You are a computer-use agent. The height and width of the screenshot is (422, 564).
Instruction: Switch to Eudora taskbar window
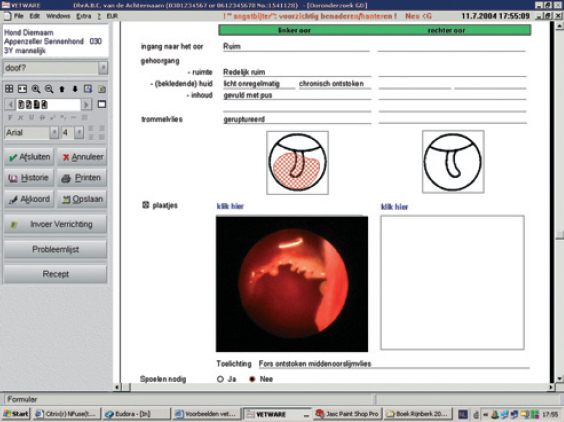click(x=136, y=414)
